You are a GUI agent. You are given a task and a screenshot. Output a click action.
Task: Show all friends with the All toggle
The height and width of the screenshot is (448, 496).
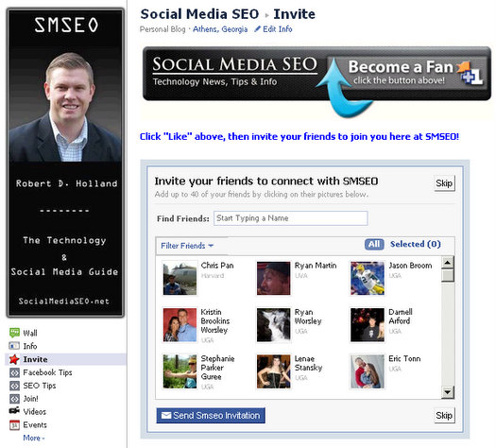[374, 244]
